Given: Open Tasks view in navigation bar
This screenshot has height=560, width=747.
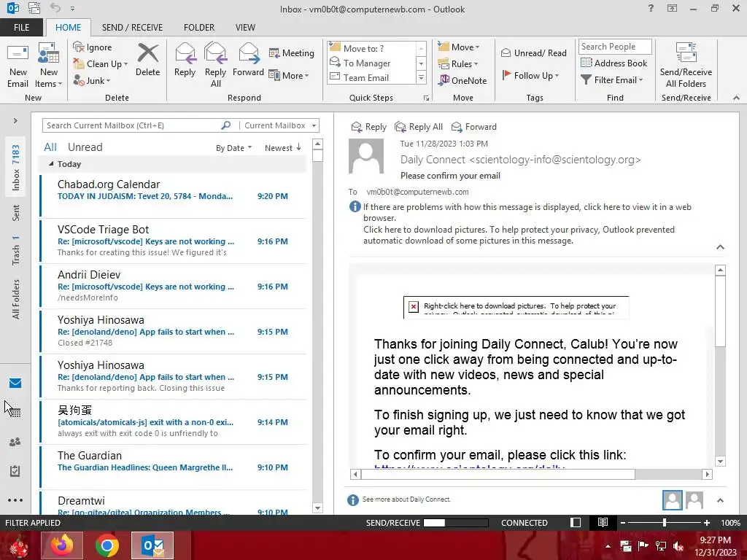Looking at the screenshot, I should coord(15,471).
